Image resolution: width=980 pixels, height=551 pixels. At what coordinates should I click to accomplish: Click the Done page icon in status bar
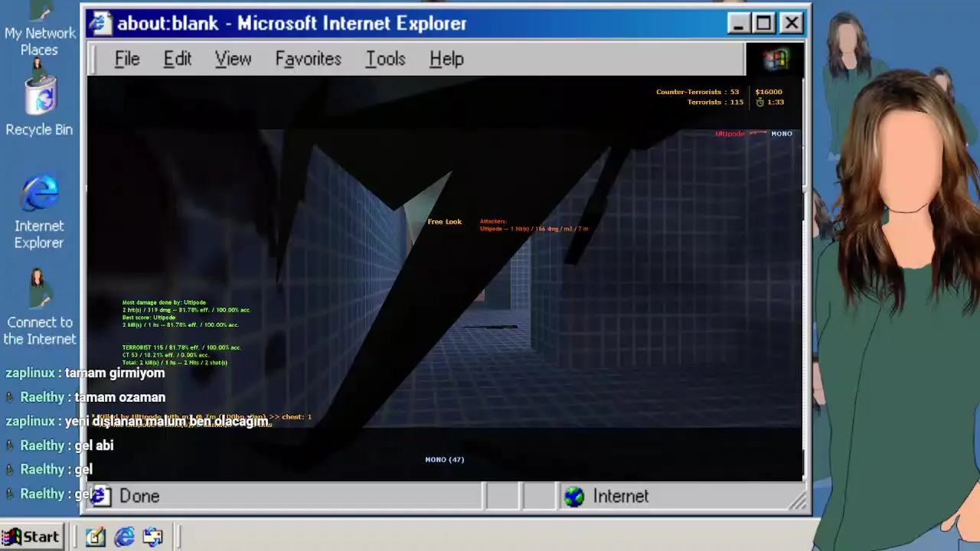point(101,496)
